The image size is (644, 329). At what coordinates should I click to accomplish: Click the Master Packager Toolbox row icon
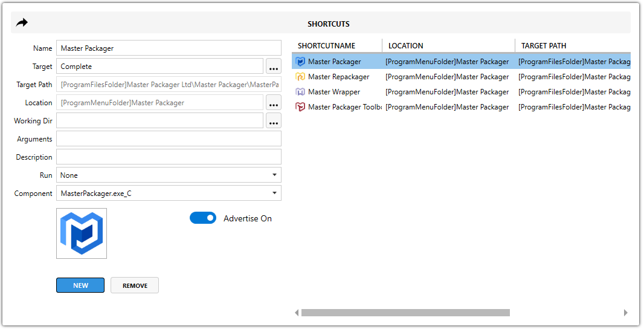tap(300, 107)
